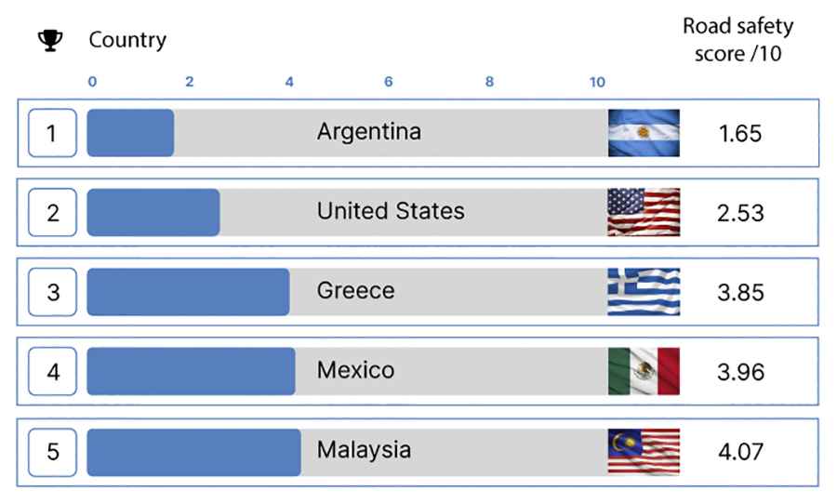Click the Road safety score header
This screenshot has height=504, width=837.
point(738,40)
